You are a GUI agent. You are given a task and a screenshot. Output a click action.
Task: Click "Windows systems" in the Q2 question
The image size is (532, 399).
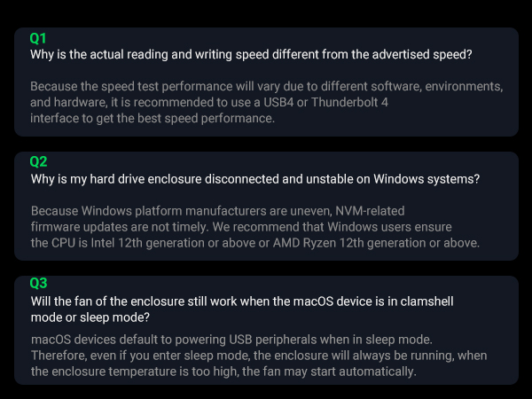tap(430, 178)
